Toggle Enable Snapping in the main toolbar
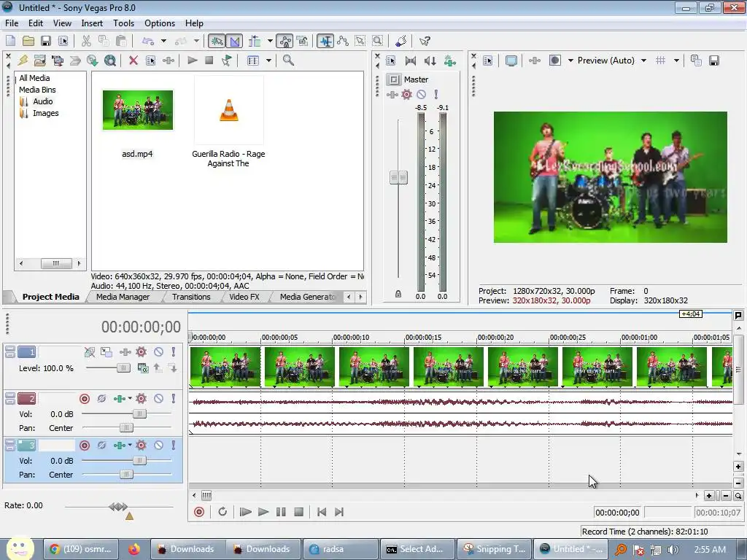 (x=216, y=42)
